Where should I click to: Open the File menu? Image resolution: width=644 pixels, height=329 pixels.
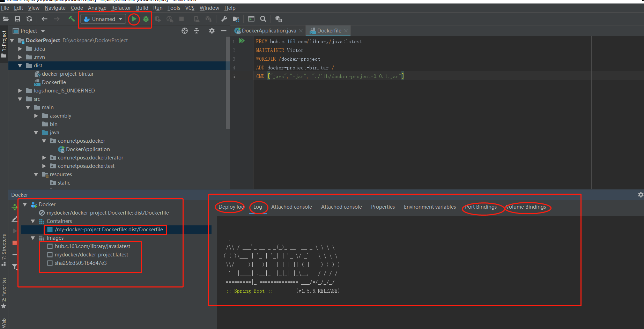pyautogui.click(x=5, y=8)
